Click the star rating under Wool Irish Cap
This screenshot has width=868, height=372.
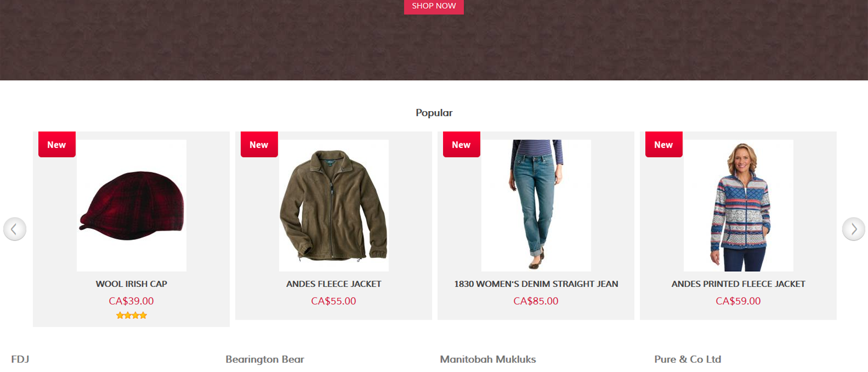click(131, 316)
